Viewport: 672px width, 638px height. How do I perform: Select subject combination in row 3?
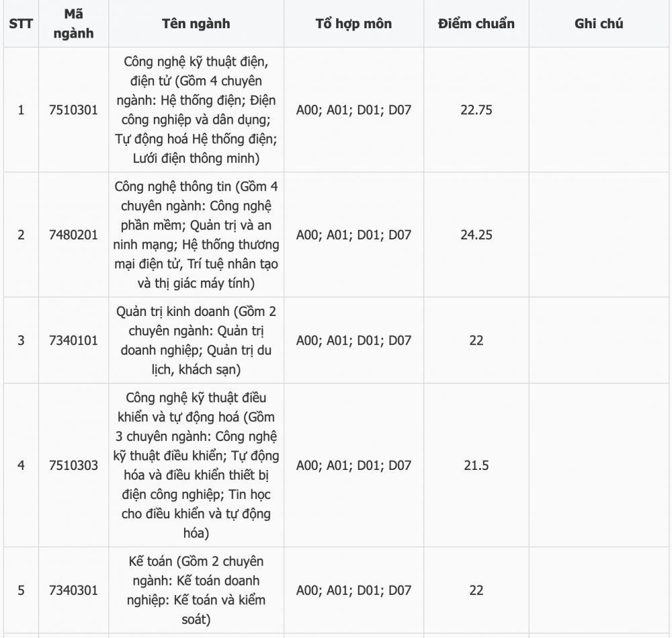click(x=353, y=340)
